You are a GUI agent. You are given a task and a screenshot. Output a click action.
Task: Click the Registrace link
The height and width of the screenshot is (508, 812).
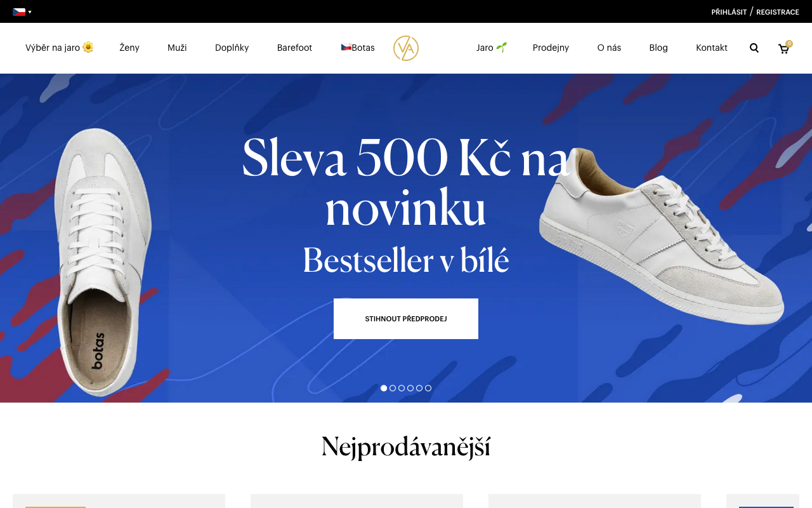pyautogui.click(x=778, y=12)
